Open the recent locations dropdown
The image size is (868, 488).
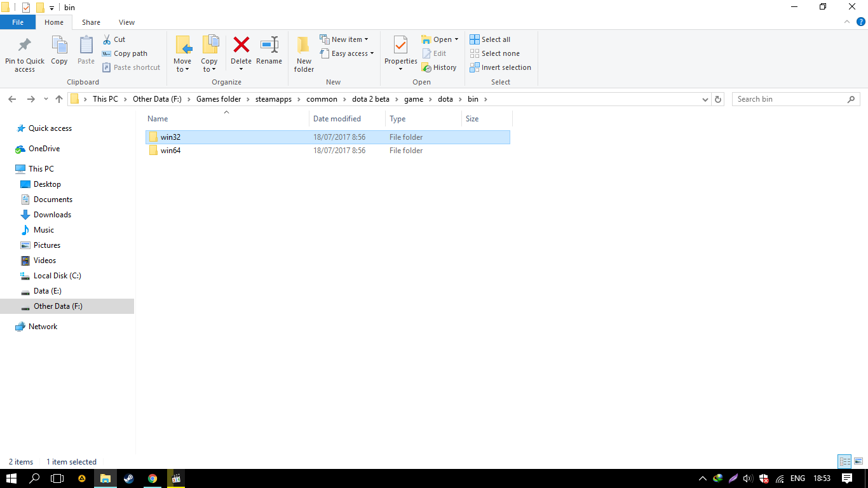(x=46, y=99)
